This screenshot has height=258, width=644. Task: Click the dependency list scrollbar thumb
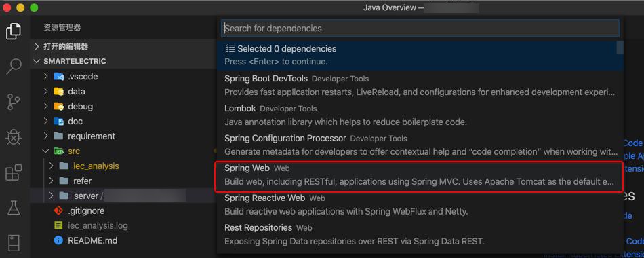point(620,48)
